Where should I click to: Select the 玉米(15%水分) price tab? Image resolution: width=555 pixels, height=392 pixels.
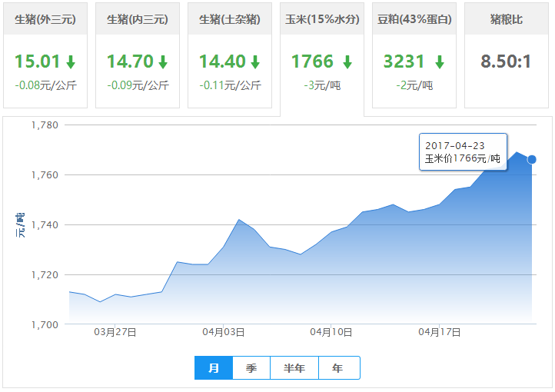coord(322,58)
